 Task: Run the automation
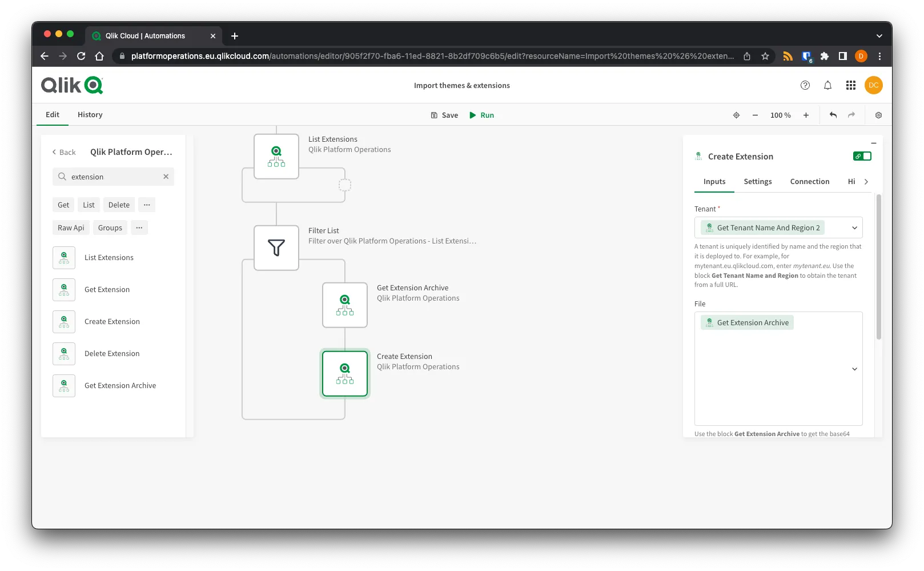(481, 115)
